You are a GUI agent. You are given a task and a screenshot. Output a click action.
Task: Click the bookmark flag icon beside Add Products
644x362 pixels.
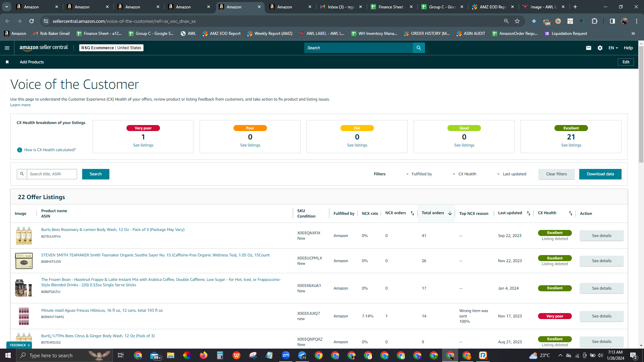click(7, 62)
